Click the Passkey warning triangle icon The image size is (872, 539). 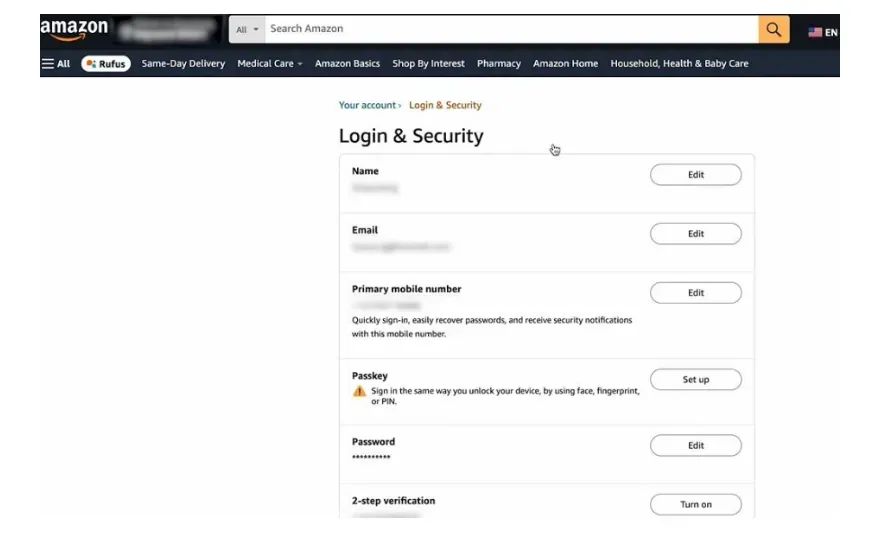click(x=359, y=392)
